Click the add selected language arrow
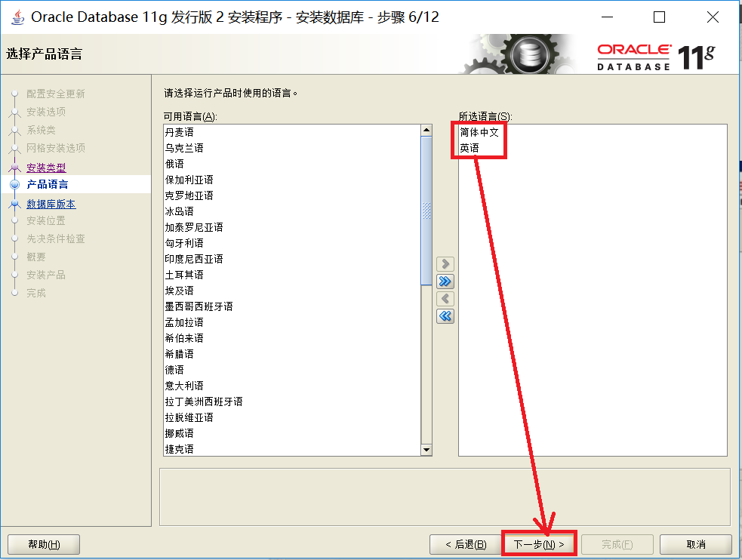This screenshot has height=560, width=742. click(x=445, y=263)
